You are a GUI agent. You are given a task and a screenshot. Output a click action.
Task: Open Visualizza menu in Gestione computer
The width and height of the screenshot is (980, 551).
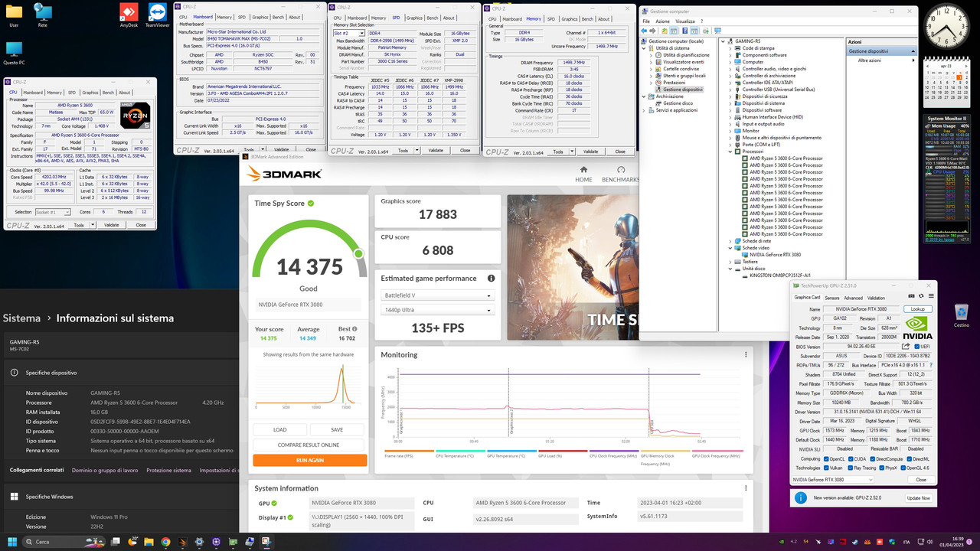pyautogui.click(x=685, y=21)
